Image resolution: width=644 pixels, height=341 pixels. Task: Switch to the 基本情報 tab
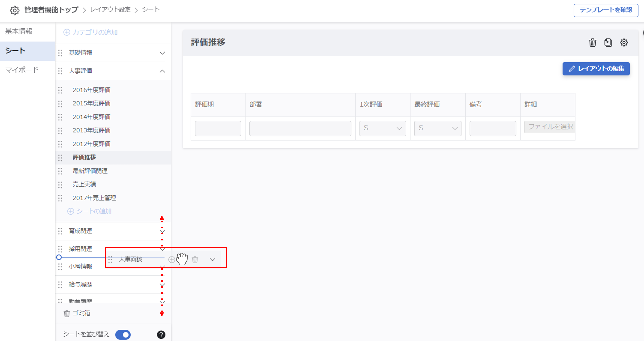tap(19, 31)
